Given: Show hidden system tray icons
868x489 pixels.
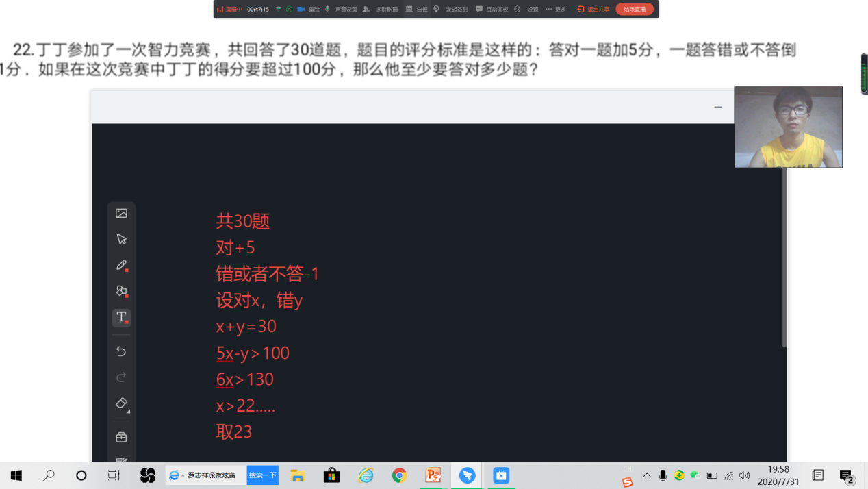Looking at the screenshot, I should point(646,475).
